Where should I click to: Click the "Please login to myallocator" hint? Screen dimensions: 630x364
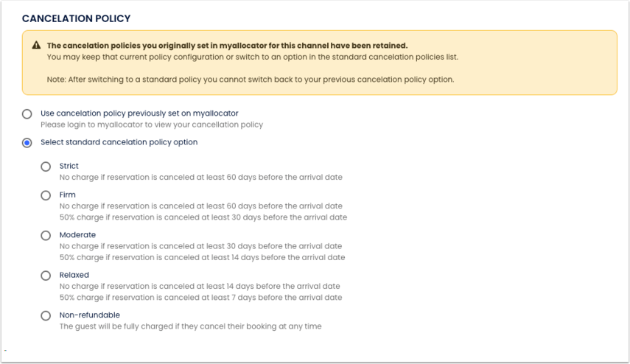152,125
